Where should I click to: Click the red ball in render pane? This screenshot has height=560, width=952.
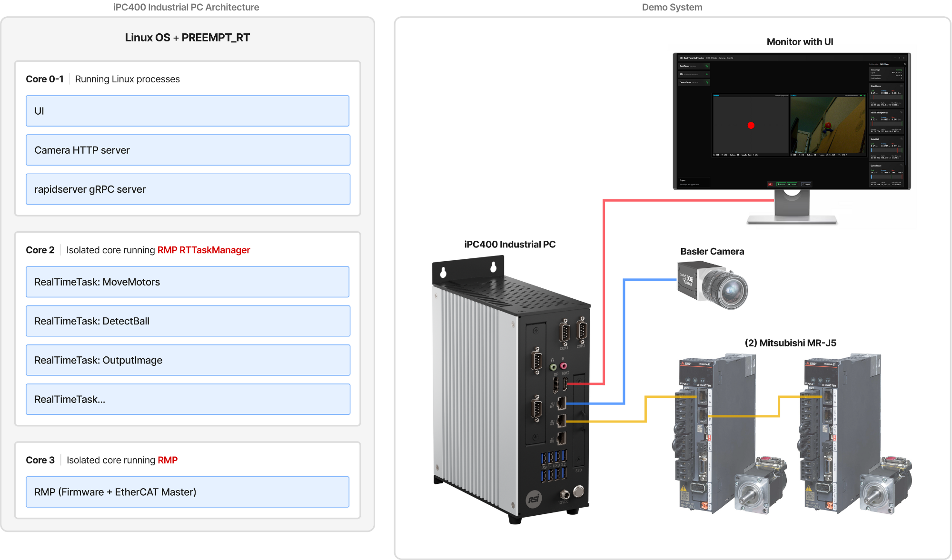[751, 126]
